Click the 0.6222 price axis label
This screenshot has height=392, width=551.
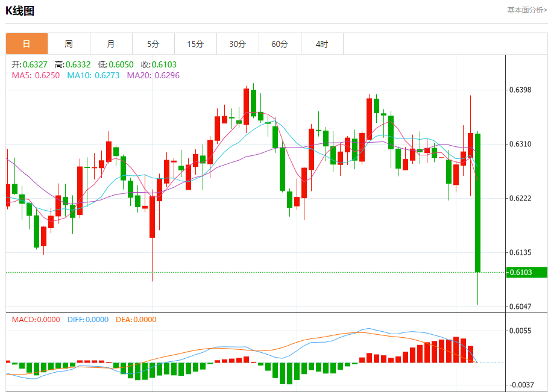coord(520,198)
